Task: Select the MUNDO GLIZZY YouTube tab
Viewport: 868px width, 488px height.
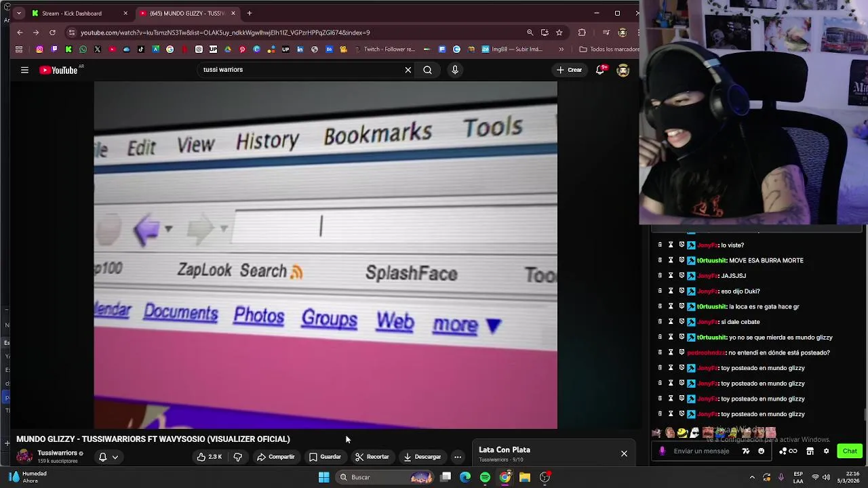Action: click(186, 13)
